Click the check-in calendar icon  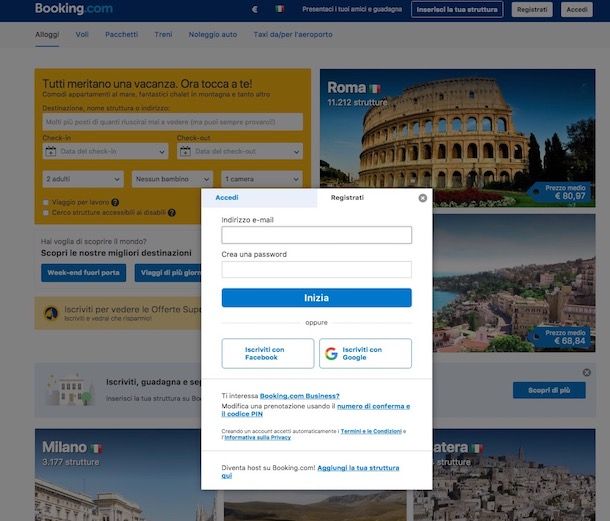coord(51,151)
